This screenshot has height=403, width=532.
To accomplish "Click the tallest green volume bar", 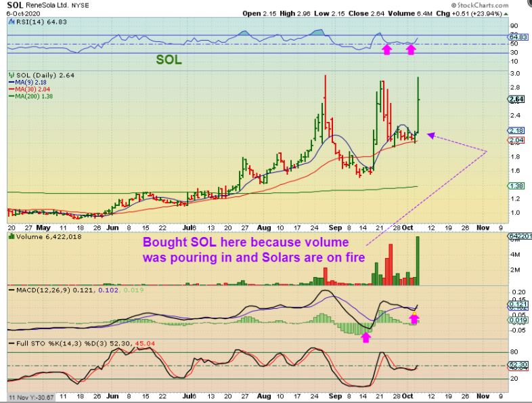I will (x=418, y=261).
